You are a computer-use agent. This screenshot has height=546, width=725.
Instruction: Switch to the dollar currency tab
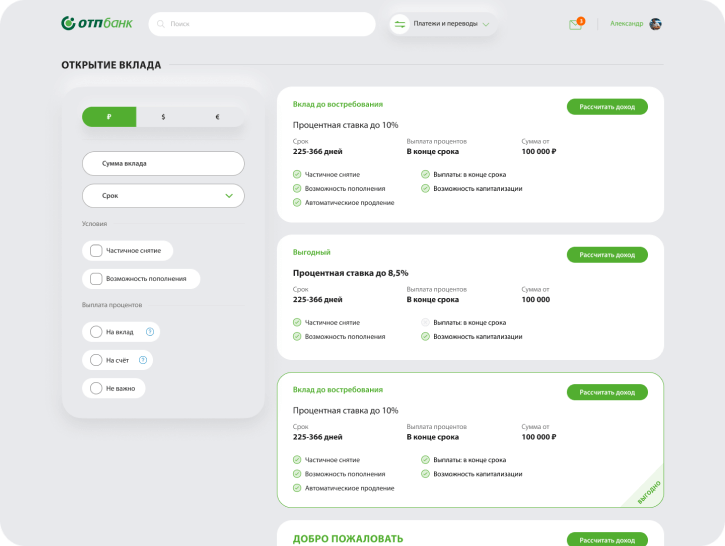pyautogui.click(x=163, y=117)
